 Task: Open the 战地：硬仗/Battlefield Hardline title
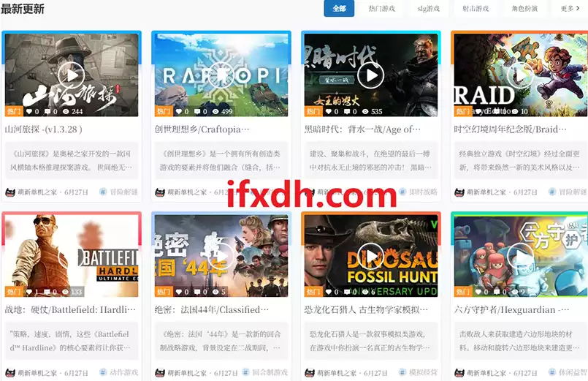[70, 309]
